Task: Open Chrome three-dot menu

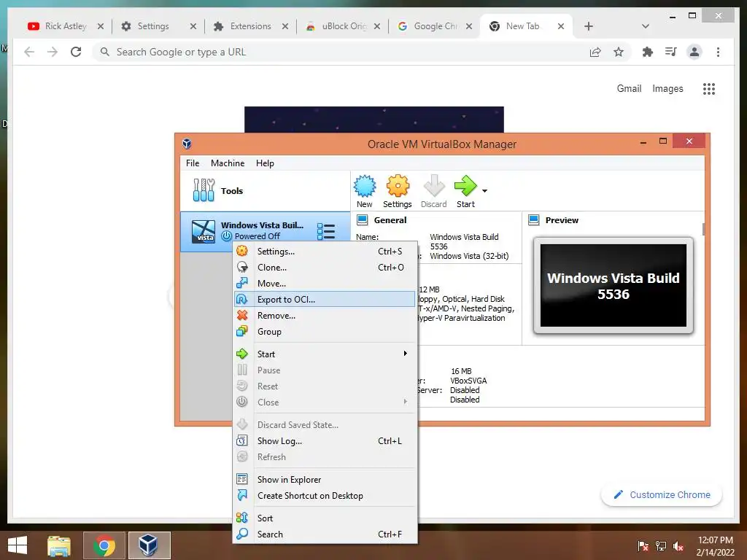Action: pyautogui.click(x=718, y=52)
